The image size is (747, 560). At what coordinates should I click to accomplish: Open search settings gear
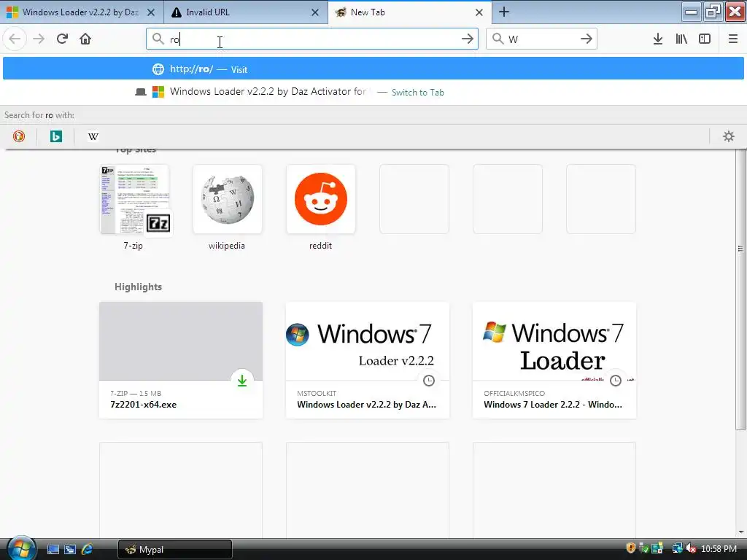click(729, 136)
